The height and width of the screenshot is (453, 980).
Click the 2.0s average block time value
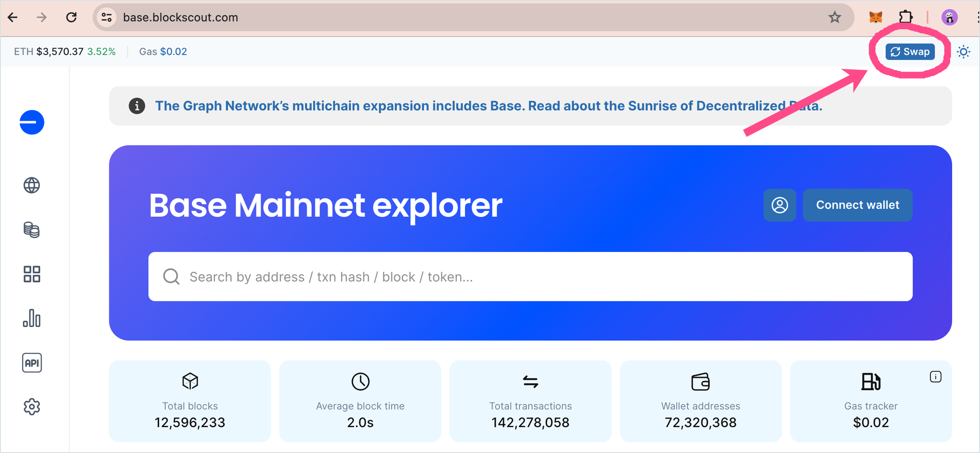pyautogui.click(x=360, y=423)
